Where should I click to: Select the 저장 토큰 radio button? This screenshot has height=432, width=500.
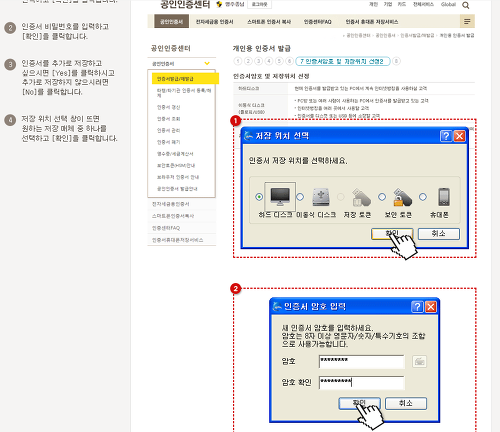(341, 197)
